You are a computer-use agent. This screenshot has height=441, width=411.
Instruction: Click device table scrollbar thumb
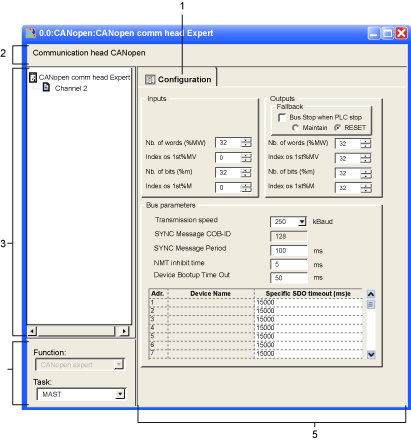pos(371,304)
